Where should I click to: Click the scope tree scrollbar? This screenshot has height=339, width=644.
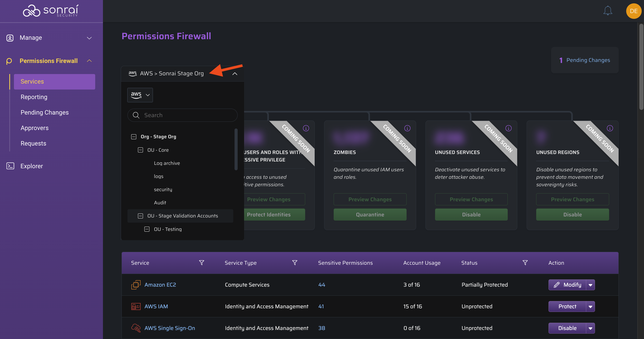tap(236, 149)
